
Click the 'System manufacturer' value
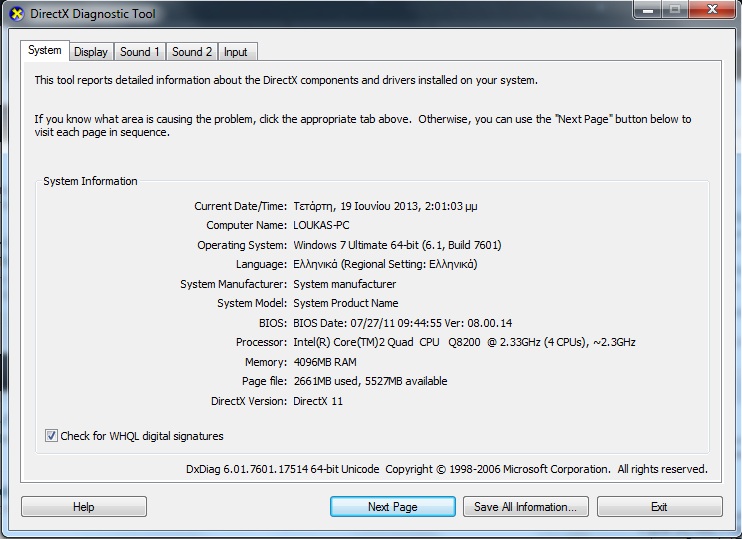coord(344,284)
